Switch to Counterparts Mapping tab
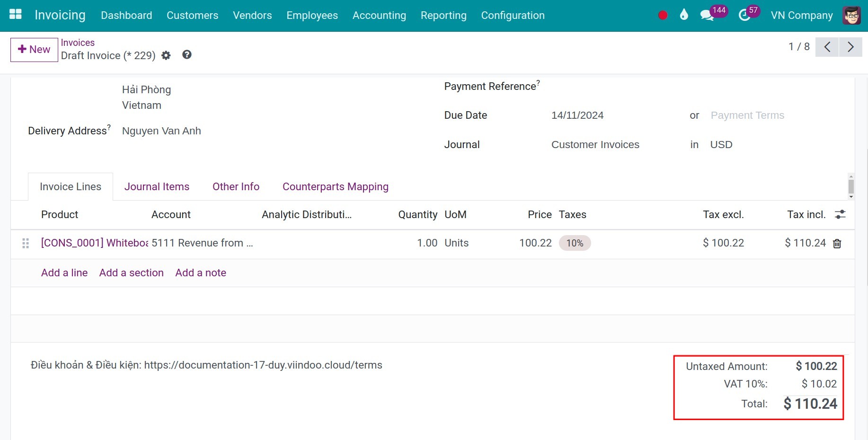The height and width of the screenshot is (440, 868). tap(336, 186)
